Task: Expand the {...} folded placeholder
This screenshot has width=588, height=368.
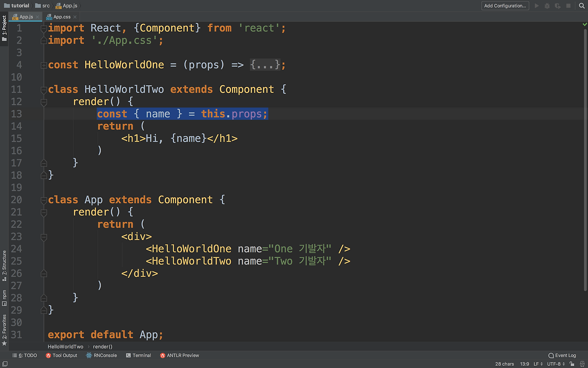Action: [x=265, y=65]
